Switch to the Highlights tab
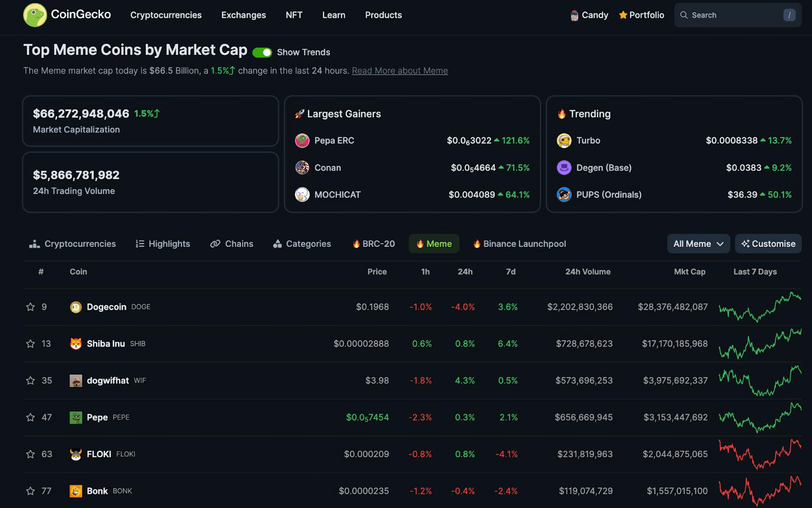The image size is (812, 508). pyautogui.click(x=163, y=244)
